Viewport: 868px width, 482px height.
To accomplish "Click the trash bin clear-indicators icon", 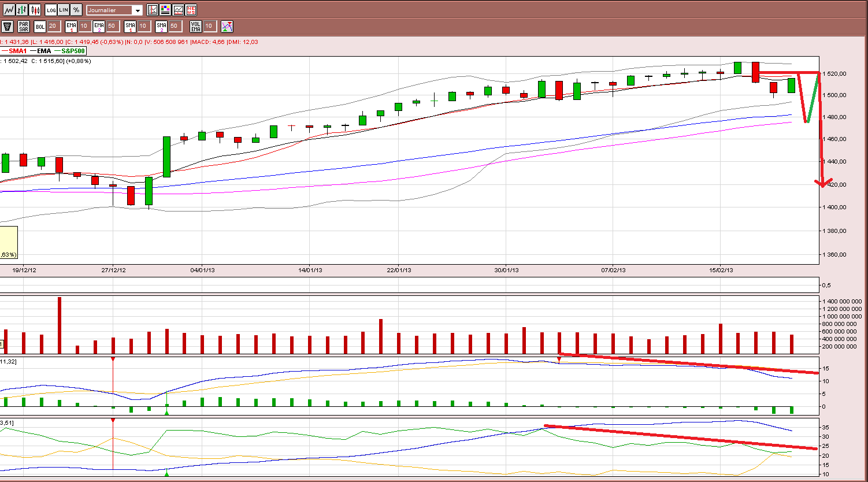I will click(8, 26).
